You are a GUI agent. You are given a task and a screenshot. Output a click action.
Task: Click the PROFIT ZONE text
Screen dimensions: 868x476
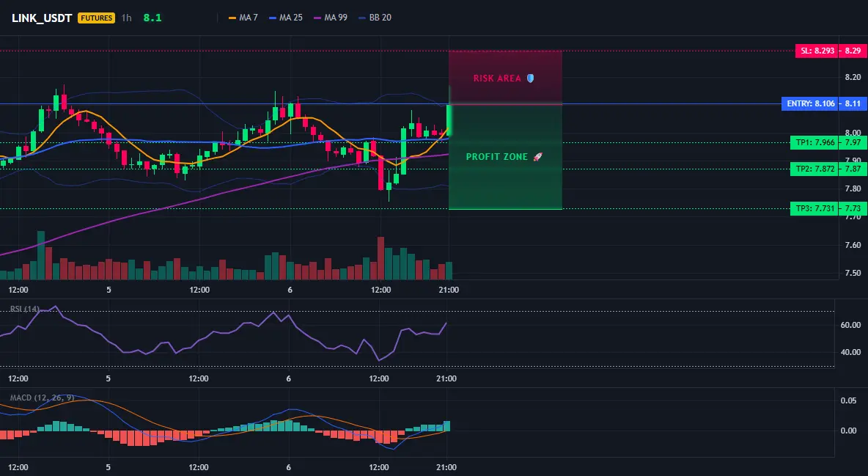[496, 157]
